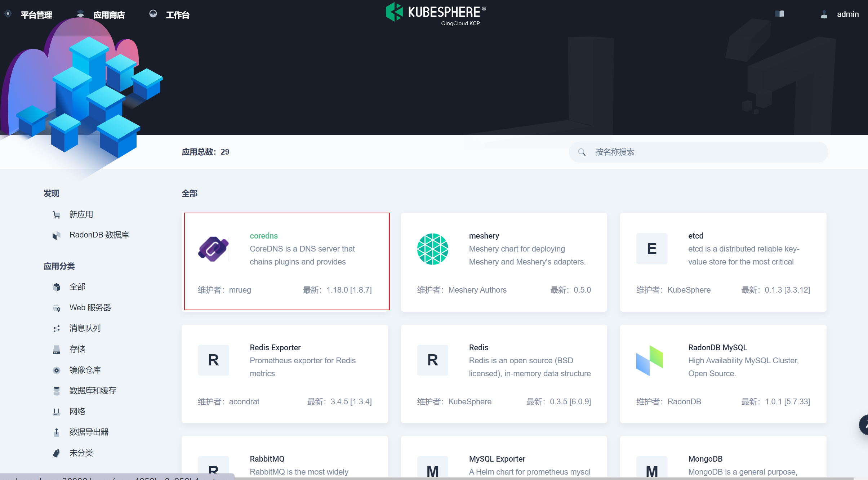Screen dimensions: 868x480
Task: Click the 新应用 cart icon
Action: [x=57, y=215]
